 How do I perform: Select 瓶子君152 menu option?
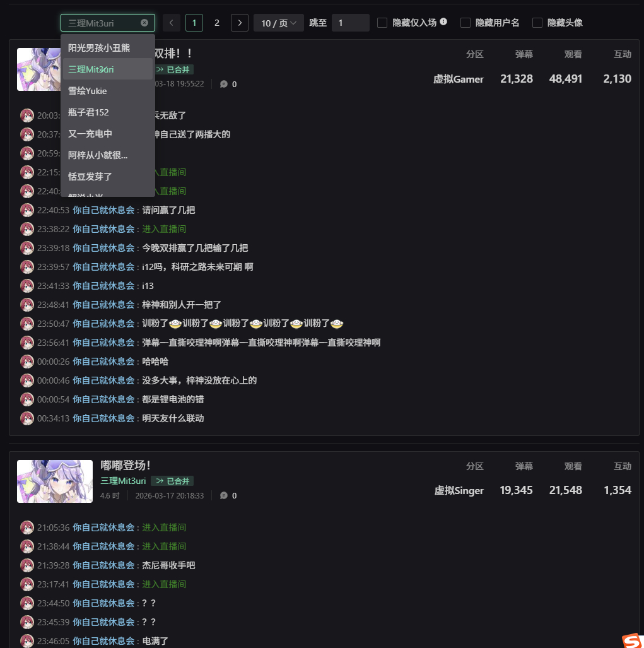click(108, 112)
